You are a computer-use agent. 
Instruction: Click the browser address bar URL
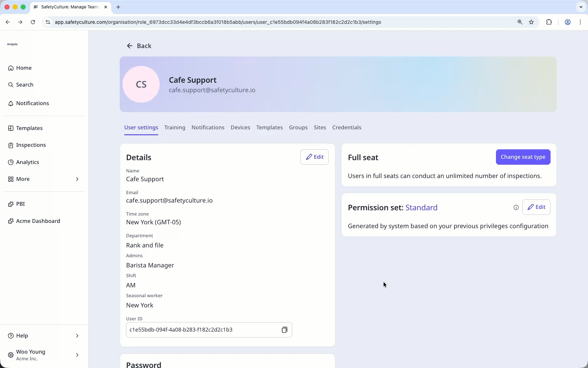click(x=218, y=22)
